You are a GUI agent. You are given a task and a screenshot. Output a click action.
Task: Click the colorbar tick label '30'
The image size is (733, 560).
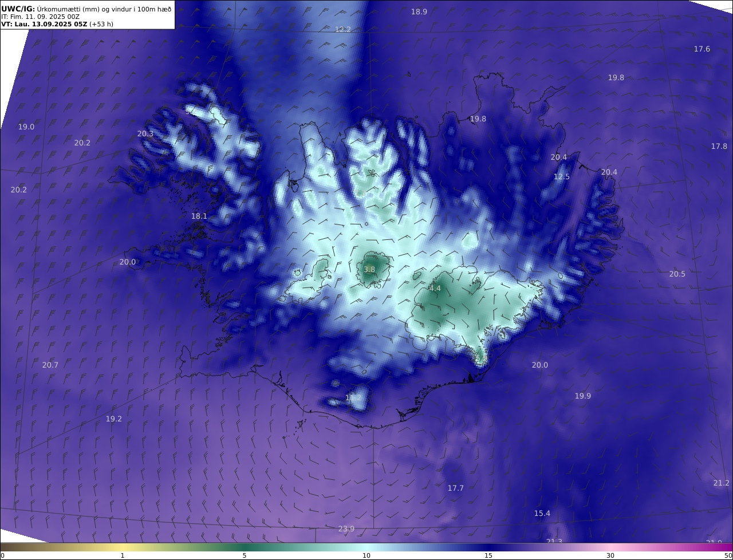coord(610,555)
